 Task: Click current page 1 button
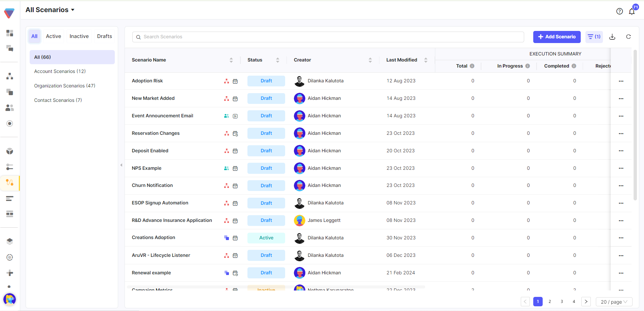click(538, 302)
